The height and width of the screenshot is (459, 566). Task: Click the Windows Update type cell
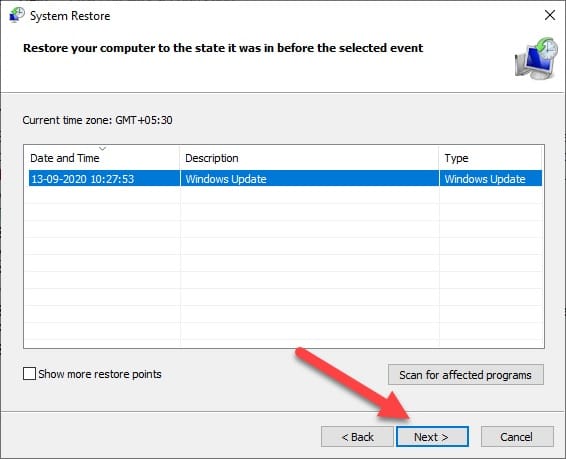point(485,179)
